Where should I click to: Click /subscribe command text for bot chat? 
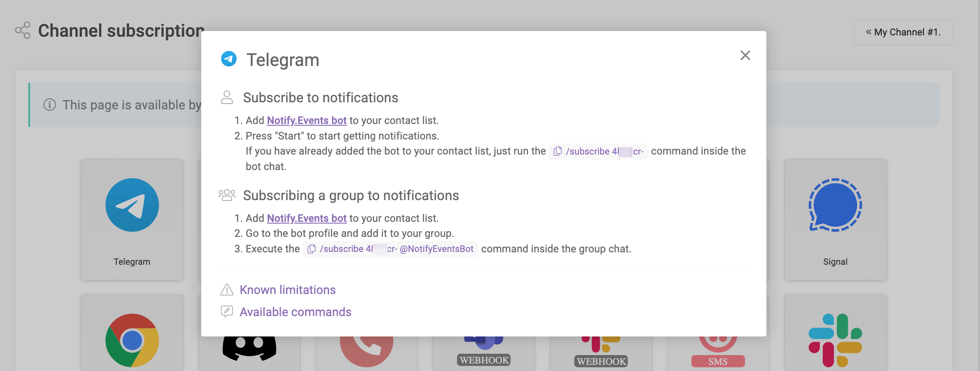605,151
